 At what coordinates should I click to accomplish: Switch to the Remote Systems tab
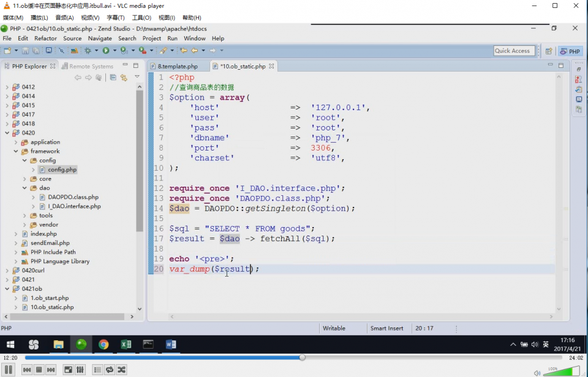click(x=88, y=66)
